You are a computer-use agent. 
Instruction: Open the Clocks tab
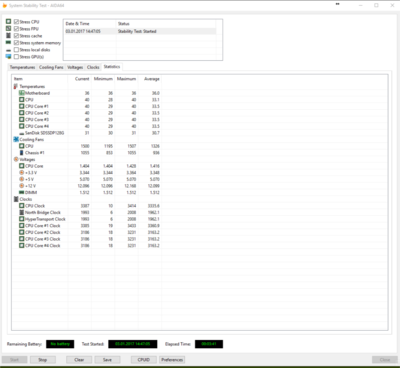93,67
